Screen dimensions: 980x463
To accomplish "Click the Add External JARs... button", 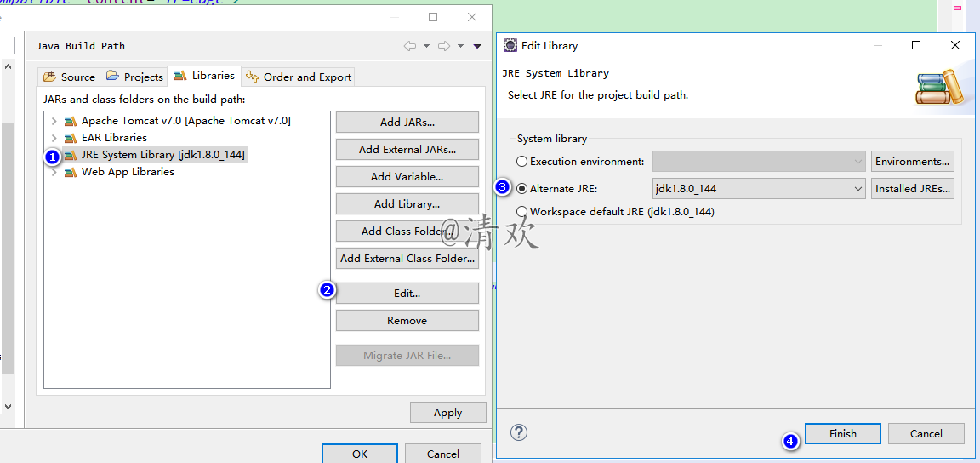I will tap(407, 150).
